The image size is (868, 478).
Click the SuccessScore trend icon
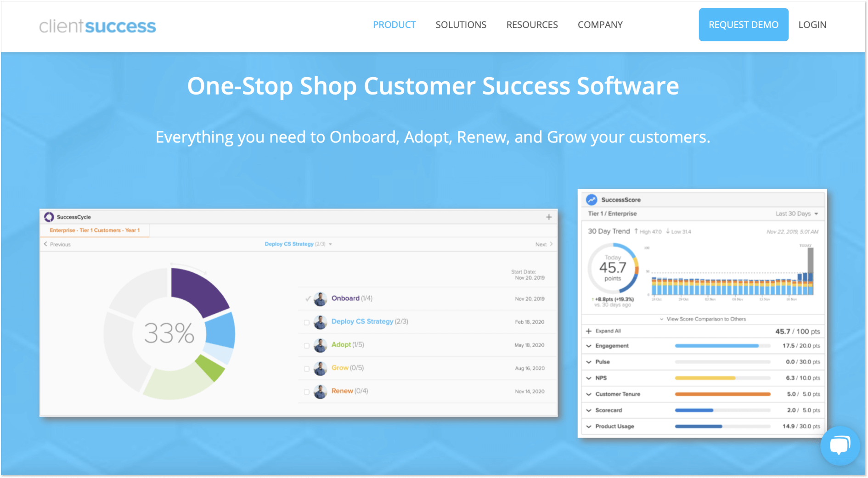click(592, 200)
